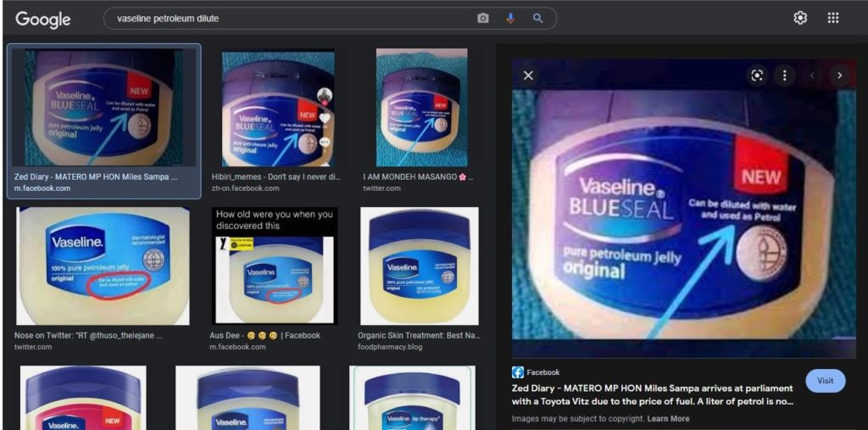
Task: Click the Visit button
Action: (x=826, y=381)
